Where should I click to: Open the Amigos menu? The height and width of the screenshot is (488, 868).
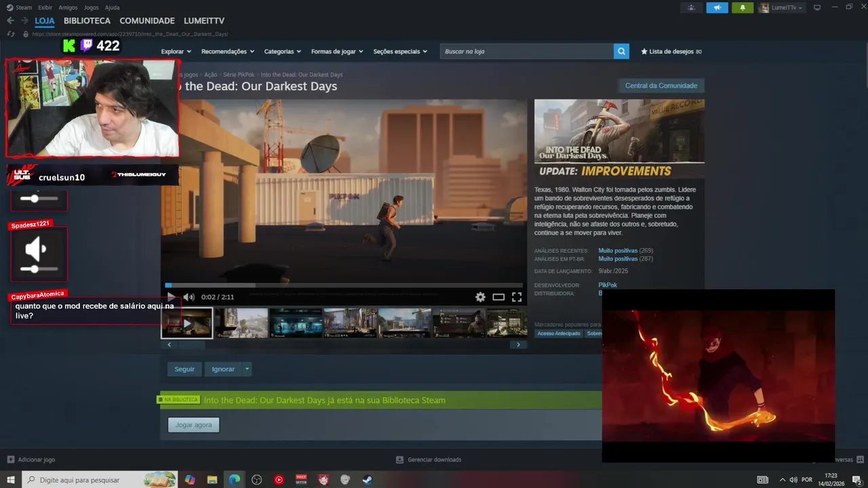[x=68, y=7]
